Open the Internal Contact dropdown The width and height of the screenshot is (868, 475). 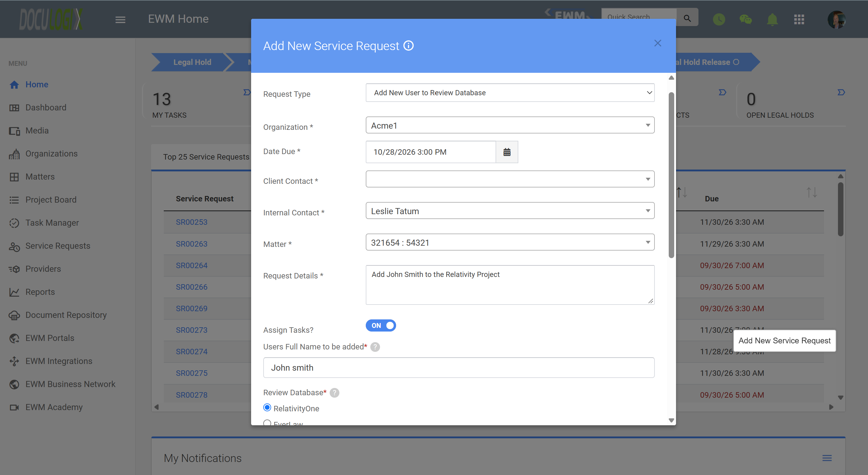tap(510, 211)
